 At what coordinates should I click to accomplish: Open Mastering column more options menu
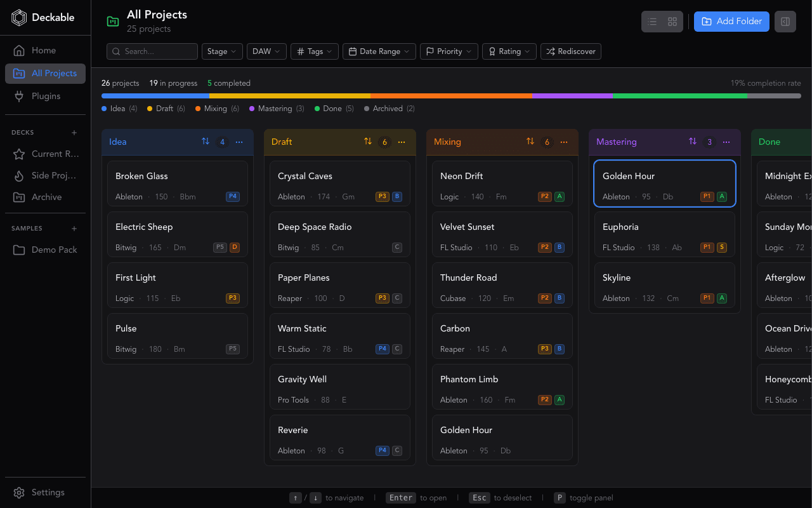[x=726, y=142]
